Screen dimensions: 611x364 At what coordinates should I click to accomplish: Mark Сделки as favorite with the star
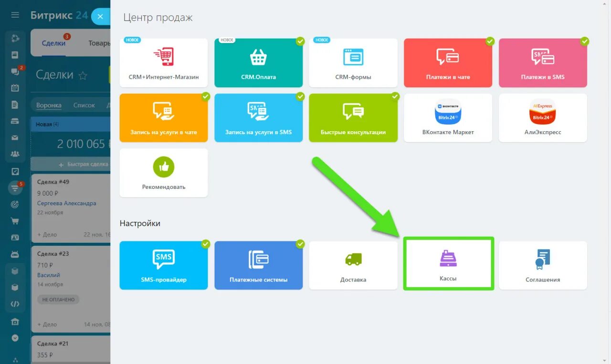(x=83, y=75)
